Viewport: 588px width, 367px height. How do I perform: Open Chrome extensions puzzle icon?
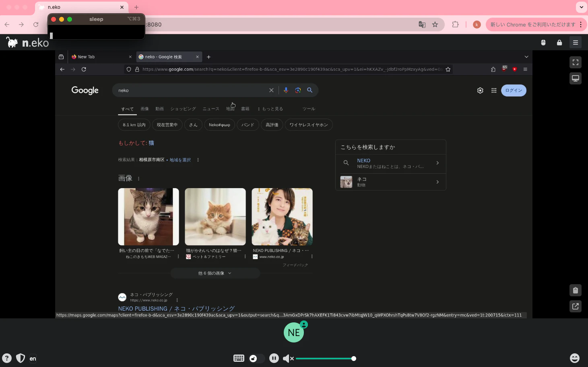point(455,25)
